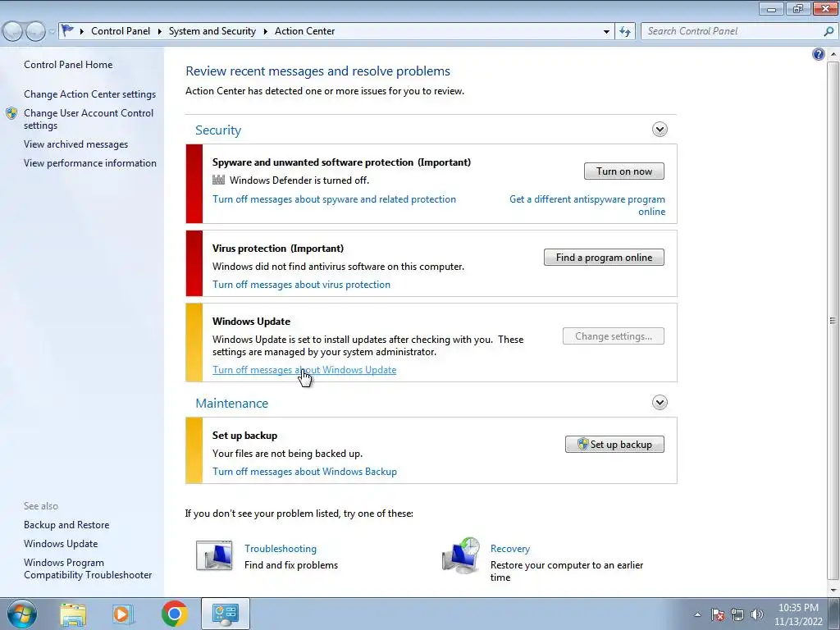Open Change User Account Control settings
The height and width of the screenshot is (630, 840).
[x=89, y=119]
